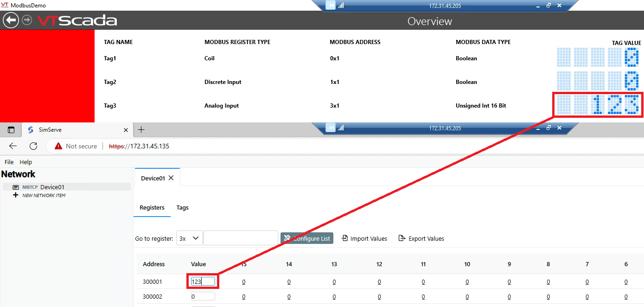This screenshot has width=644, height=307.
Task: Toggle bit 15 of register 300001
Action: [x=243, y=281]
